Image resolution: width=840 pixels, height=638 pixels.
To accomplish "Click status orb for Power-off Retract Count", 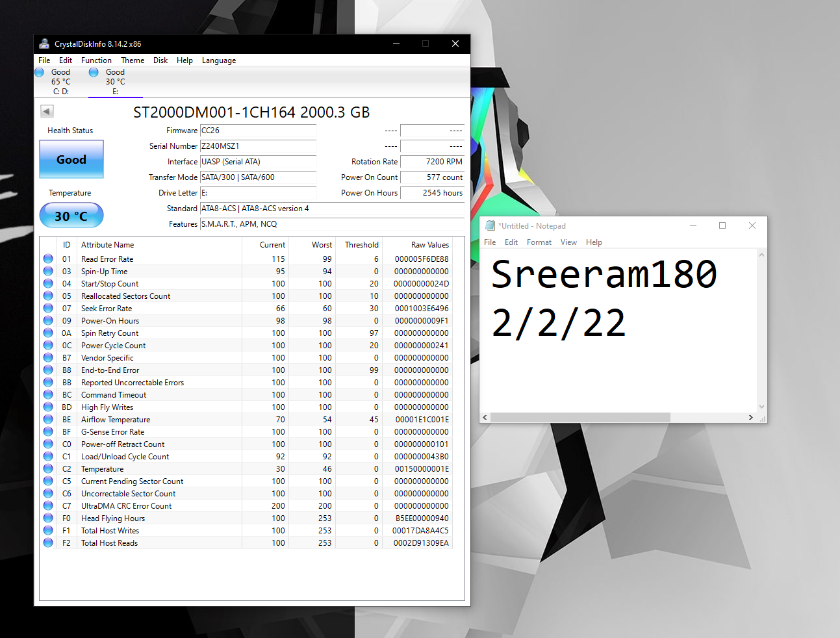I will [48, 444].
